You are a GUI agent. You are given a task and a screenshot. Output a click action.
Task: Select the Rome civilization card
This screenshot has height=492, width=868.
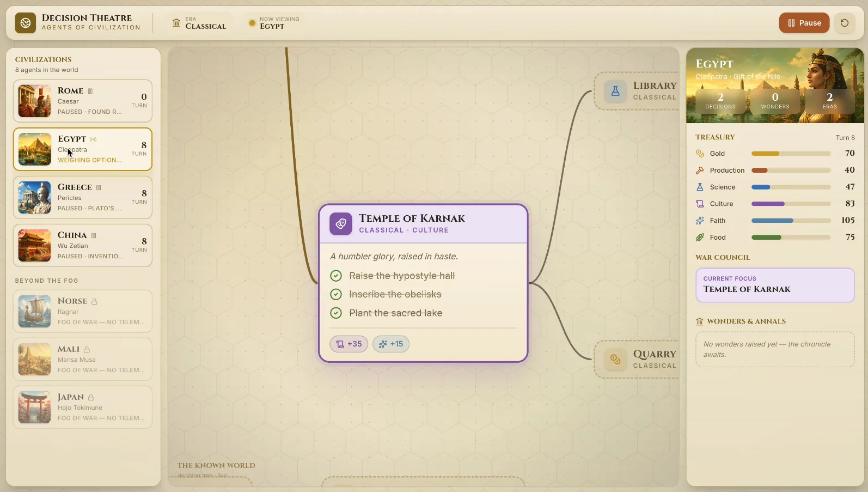tap(83, 101)
